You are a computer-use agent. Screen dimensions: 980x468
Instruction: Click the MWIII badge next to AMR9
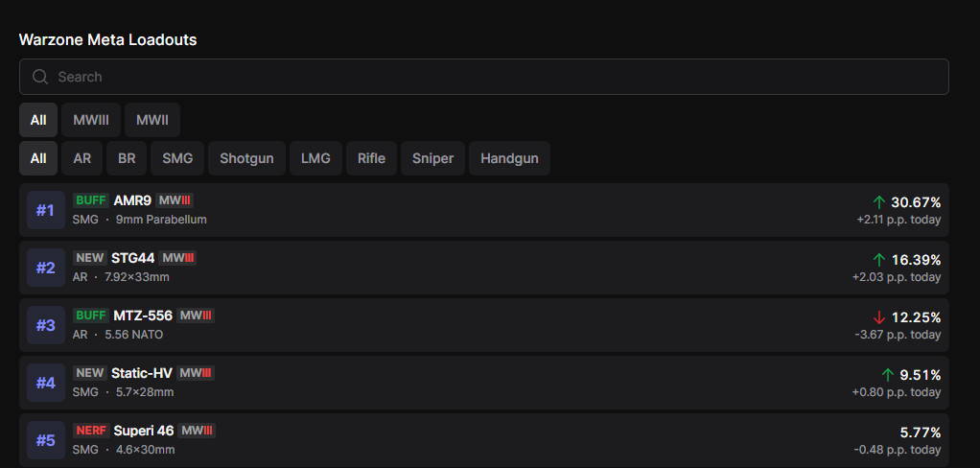coord(175,200)
